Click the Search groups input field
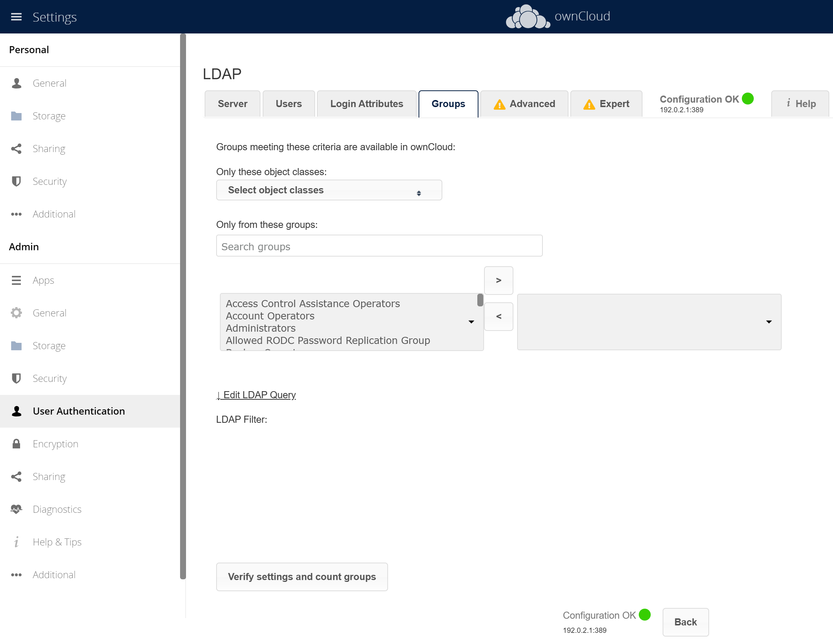This screenshot has height=644, width=833. tap(379, 246)
